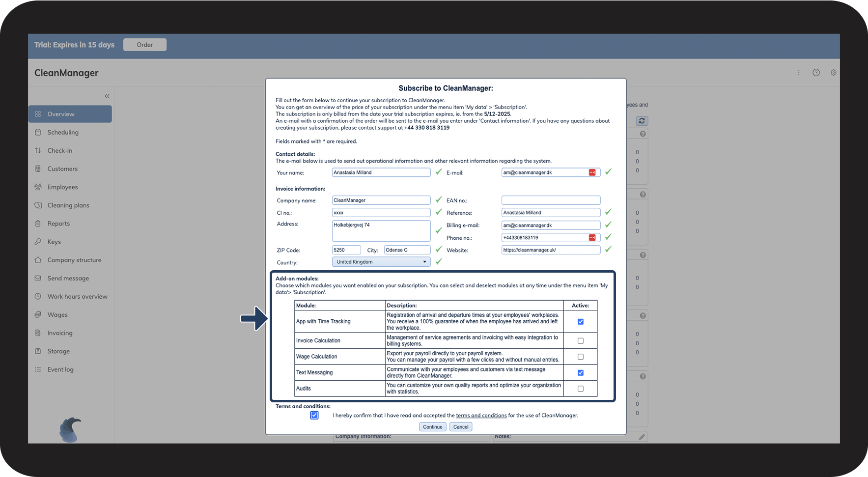Click the Order button in trial banner
Image resolution: width=868 pixels, height=477 pixels.
(x=145, y=45)
